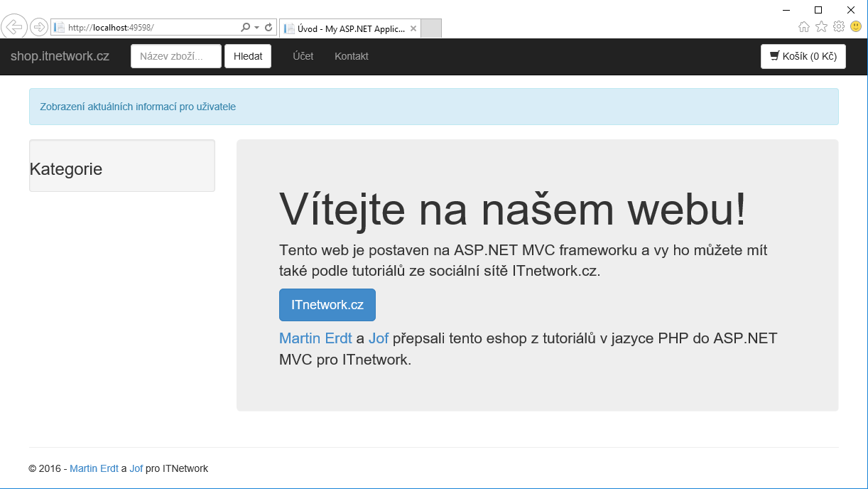Close the 'Úvod - My ASP.NET Application' tab
Viewport: 868px width, 489px height.
pyautogui.click(x=413, y=29)
